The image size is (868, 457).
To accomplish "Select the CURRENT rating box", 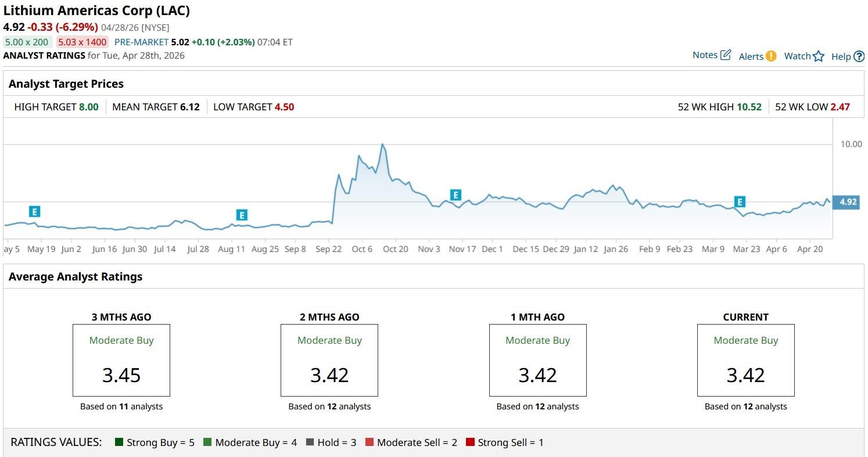I will point(745,360).
